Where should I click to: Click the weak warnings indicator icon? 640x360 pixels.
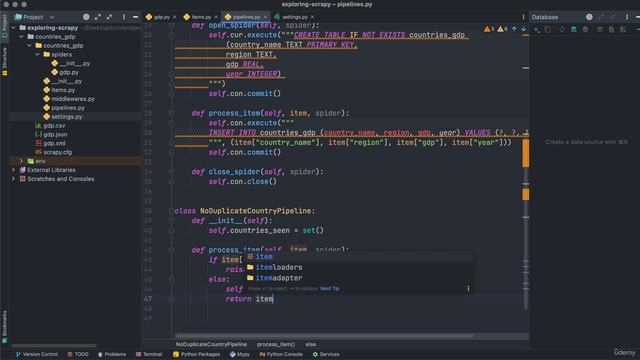502,29
